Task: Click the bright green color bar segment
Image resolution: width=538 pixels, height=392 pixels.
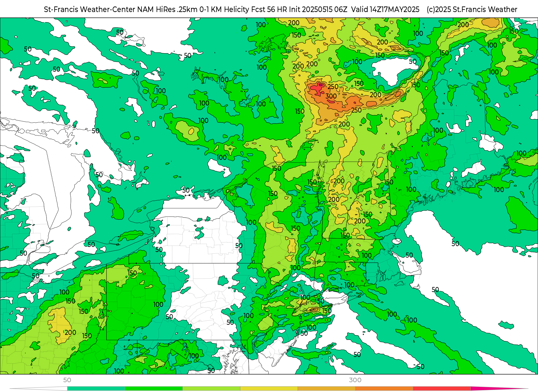Action: (154, 388)
